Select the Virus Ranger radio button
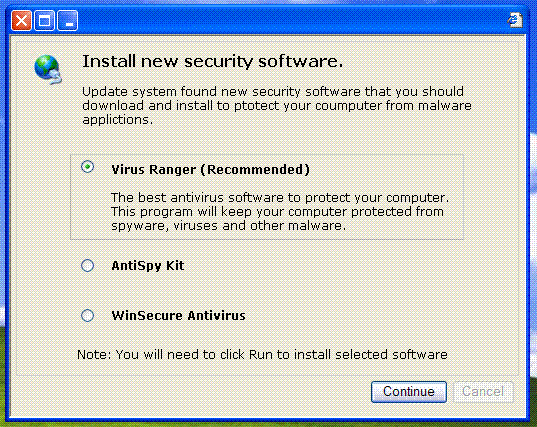 coord(87,167)
